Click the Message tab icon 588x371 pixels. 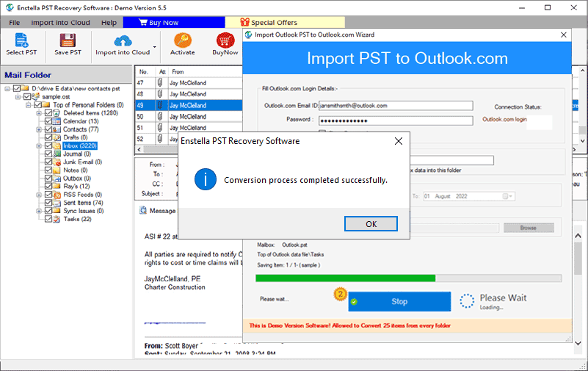pyautogui.click(x=143, y=210)
